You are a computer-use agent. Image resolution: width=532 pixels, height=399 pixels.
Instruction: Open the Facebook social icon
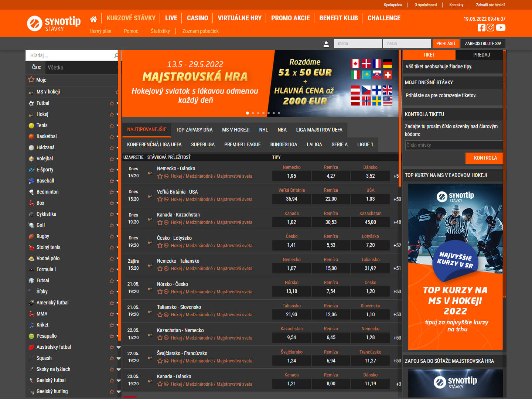coord(481,27)
